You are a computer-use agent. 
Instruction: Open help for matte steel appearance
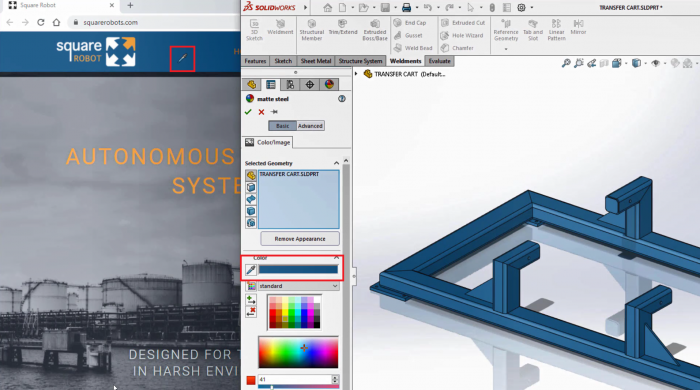[x=342, y=99]
